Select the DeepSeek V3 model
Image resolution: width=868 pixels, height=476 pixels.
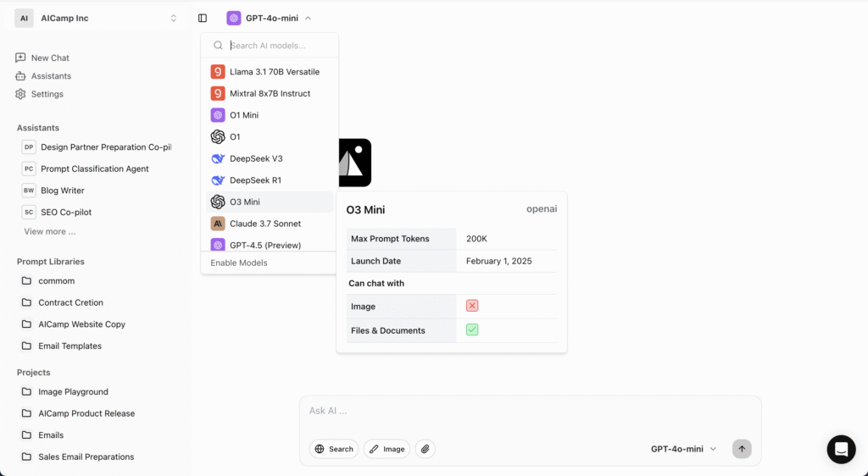point(270,158)
